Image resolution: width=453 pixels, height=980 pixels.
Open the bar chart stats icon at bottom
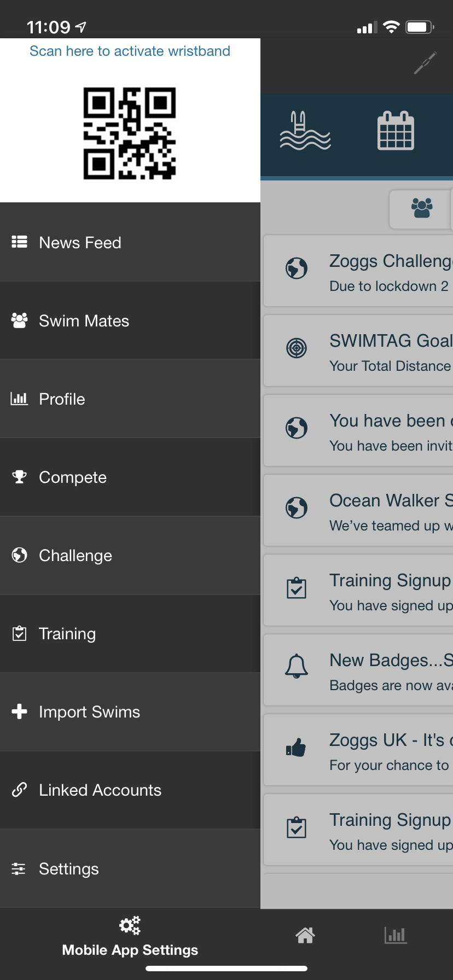click(396, 935)
